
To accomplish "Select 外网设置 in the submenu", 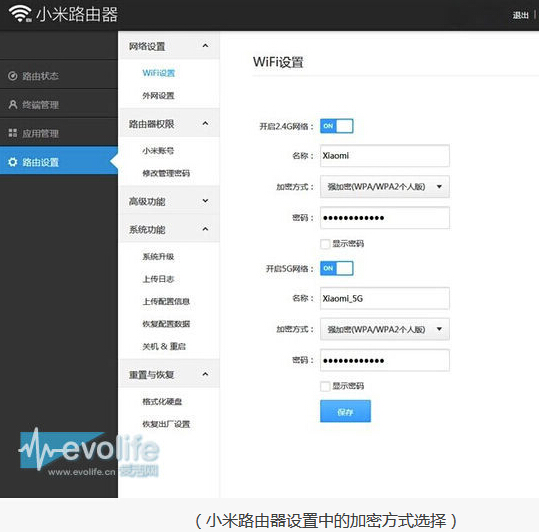I will [x=158, y=95].
